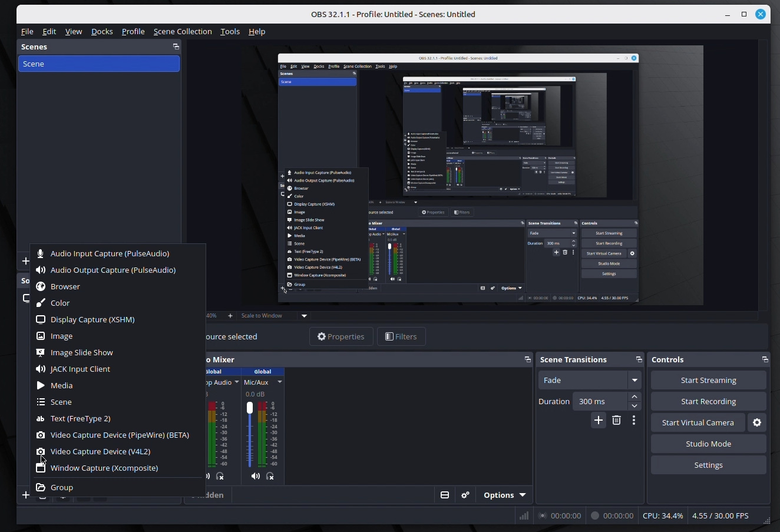Toggle Studio Mode
780x532 pixels.
[708, 444]
